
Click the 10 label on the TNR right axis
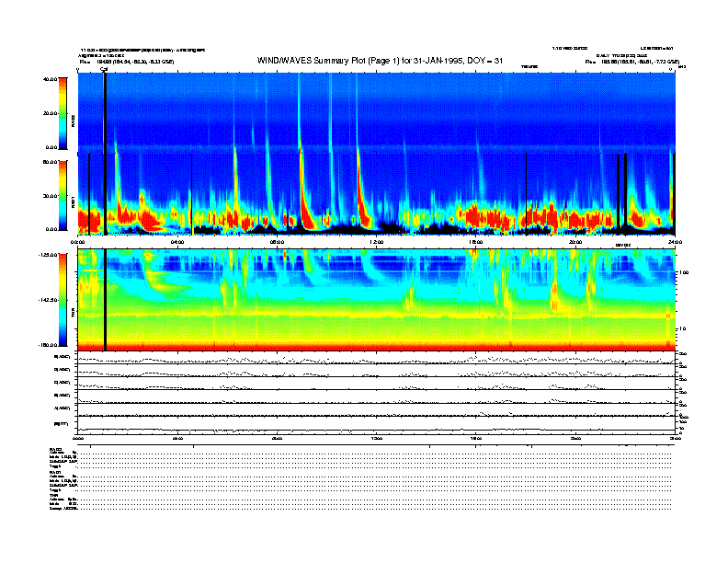coord(683,329)
